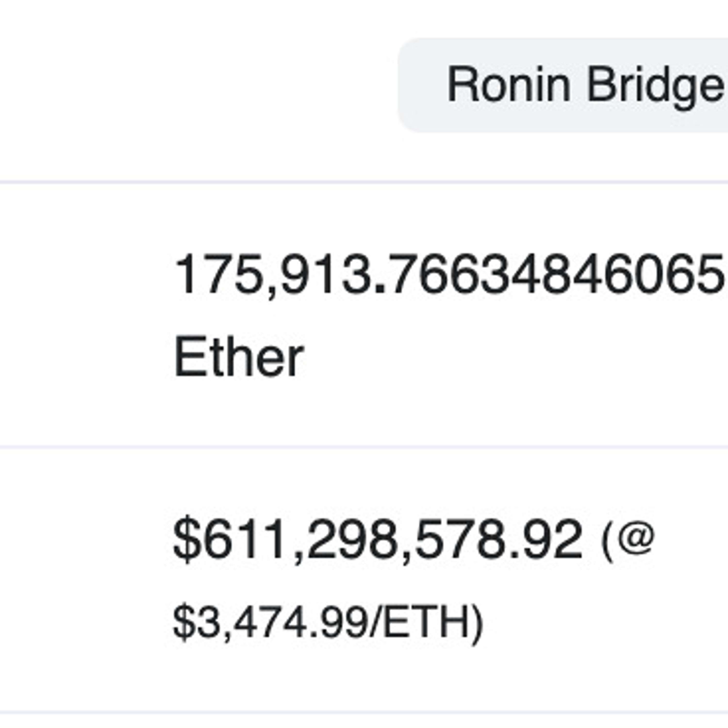Click the dollar sign before 611,298,578.92
This screenshot has height=728, width=728.
187,539
